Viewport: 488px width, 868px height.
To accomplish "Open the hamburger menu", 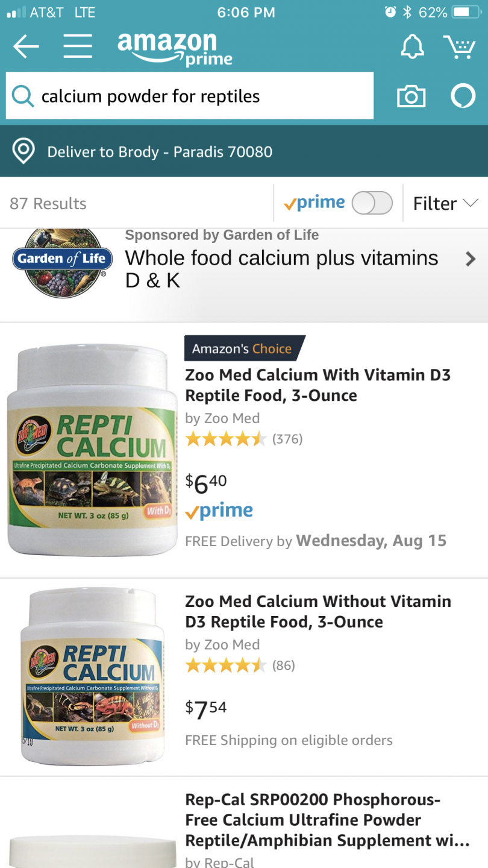I will (78, 46).
